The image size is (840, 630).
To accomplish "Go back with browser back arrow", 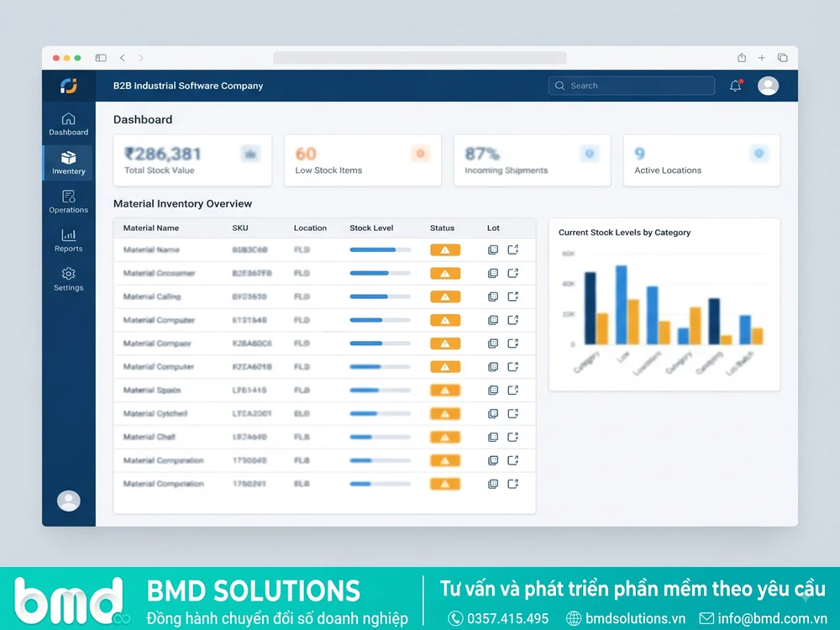I will (123, 58).
